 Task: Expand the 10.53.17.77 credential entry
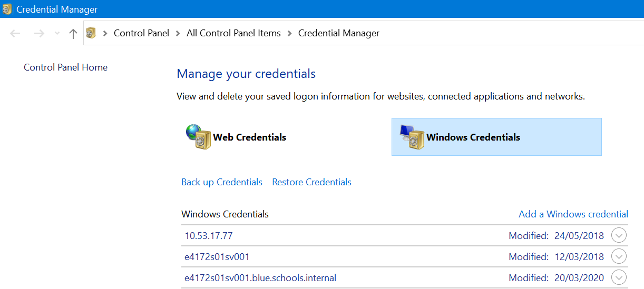click(x=619, y=236)
